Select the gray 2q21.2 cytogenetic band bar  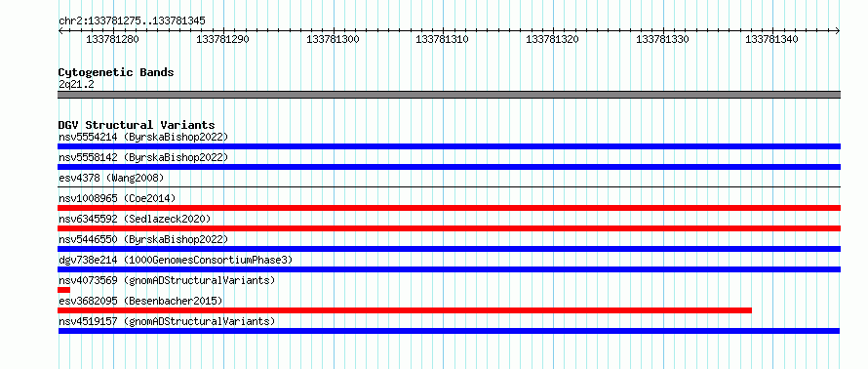click(x=449, y=95)
